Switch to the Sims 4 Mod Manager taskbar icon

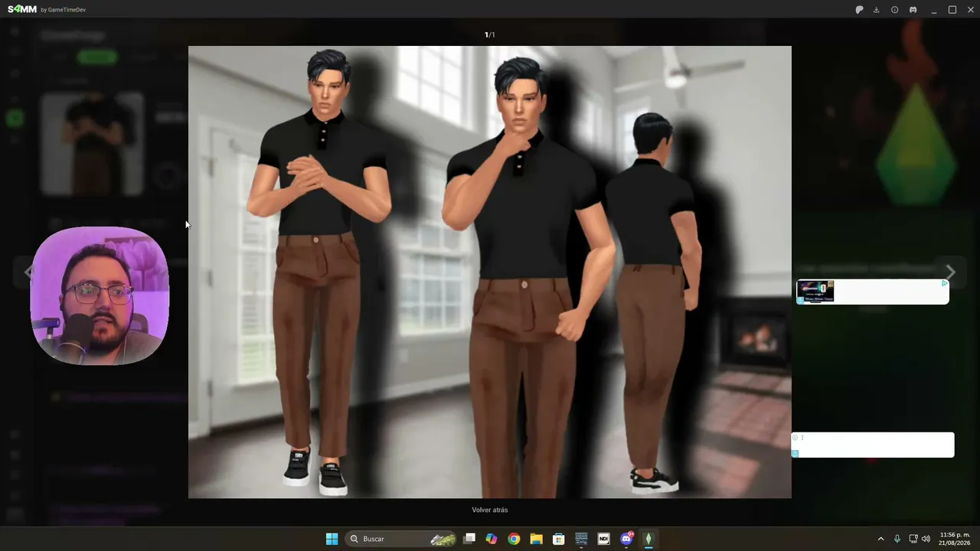(648, 539)
